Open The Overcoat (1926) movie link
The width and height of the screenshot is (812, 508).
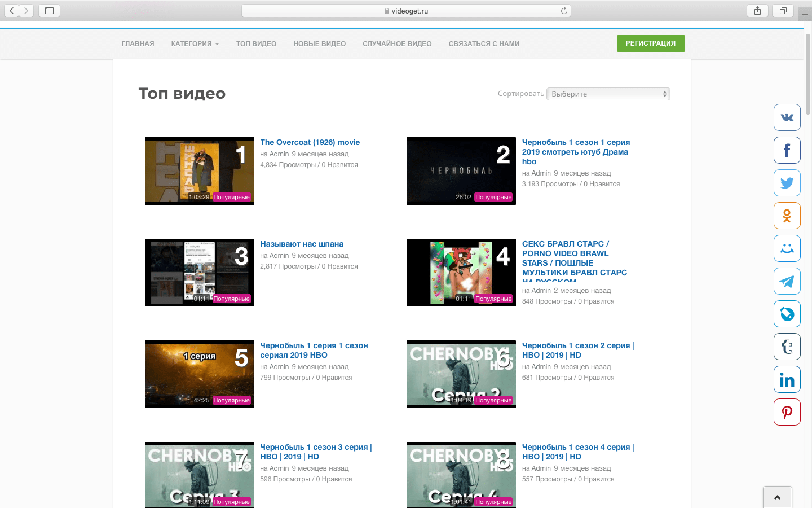[x=310, y=142]
